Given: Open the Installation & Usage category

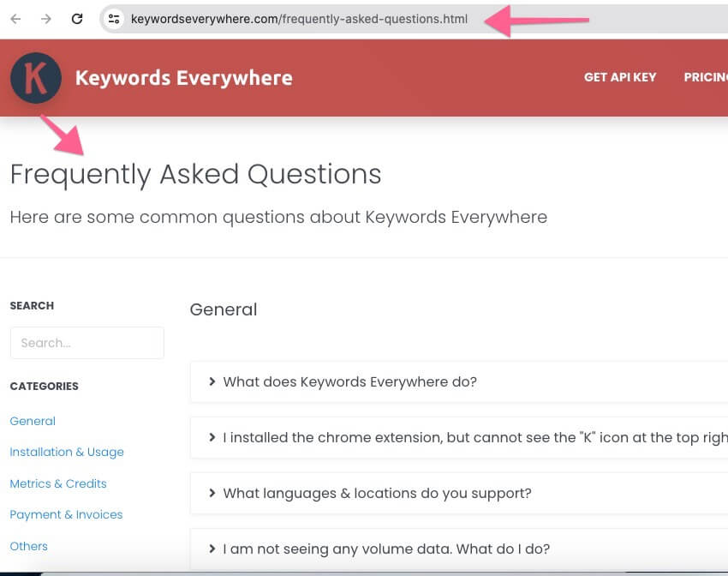Looking at the screenshot, I should point(67,452).
